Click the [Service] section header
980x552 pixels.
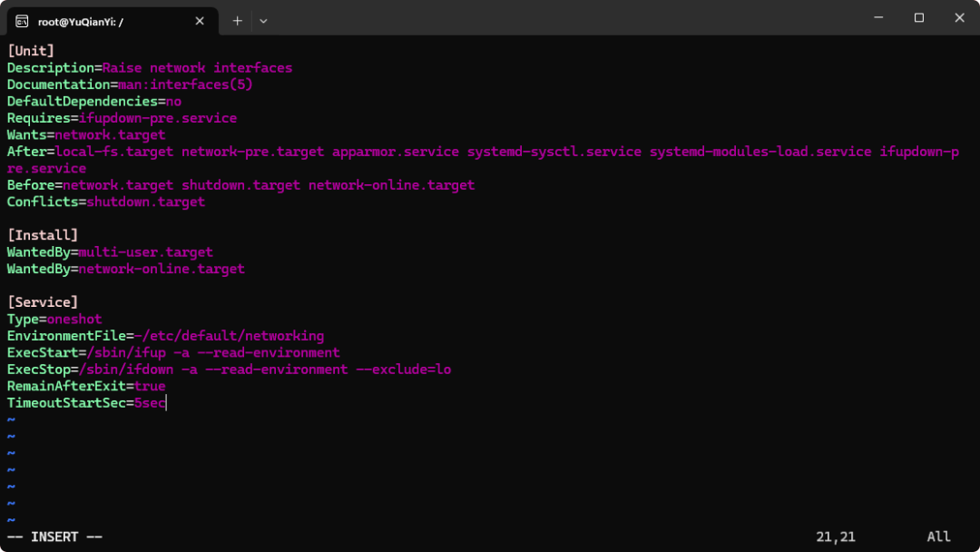pos(43,302)
